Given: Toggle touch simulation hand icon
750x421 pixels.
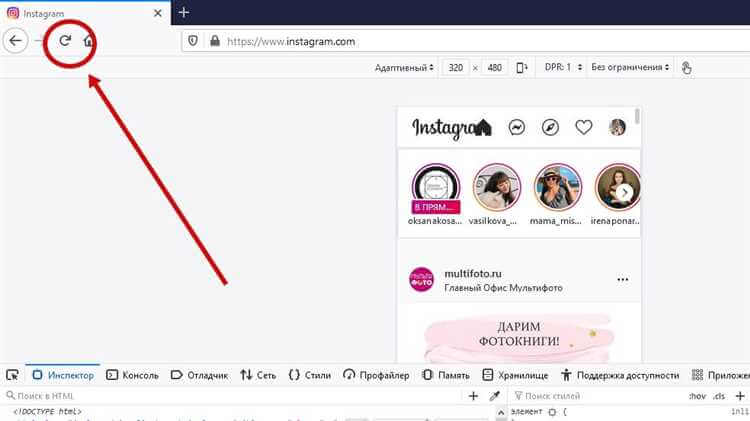Looking at the screenshot, I should click(x=686, y=68).
